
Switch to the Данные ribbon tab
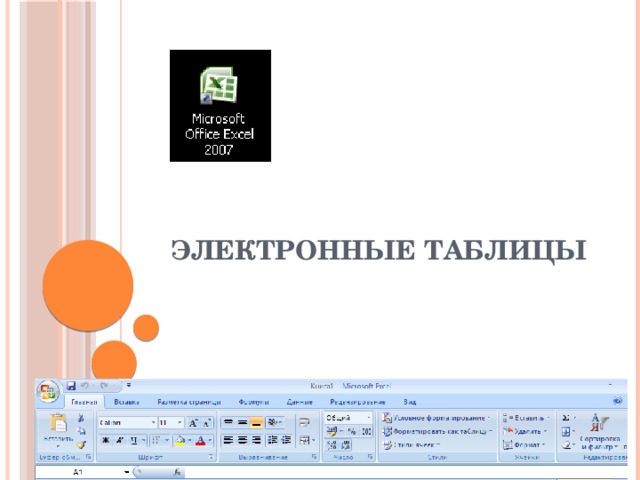(x=300, y=402)
